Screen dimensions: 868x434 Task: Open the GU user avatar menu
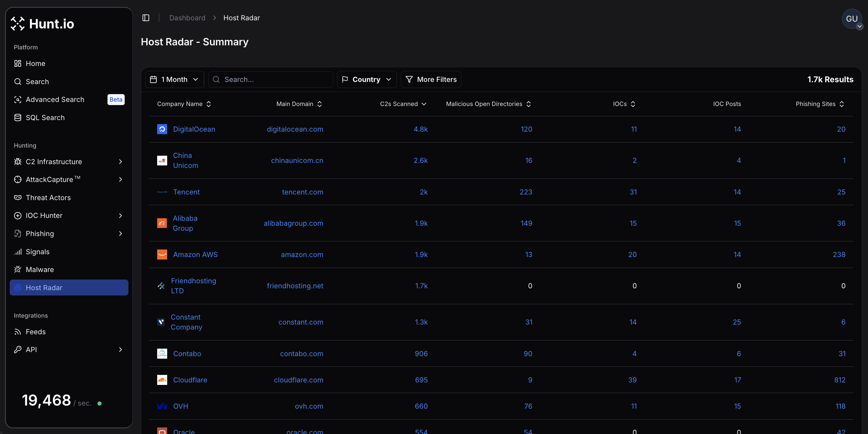click(x=852, y=19)
